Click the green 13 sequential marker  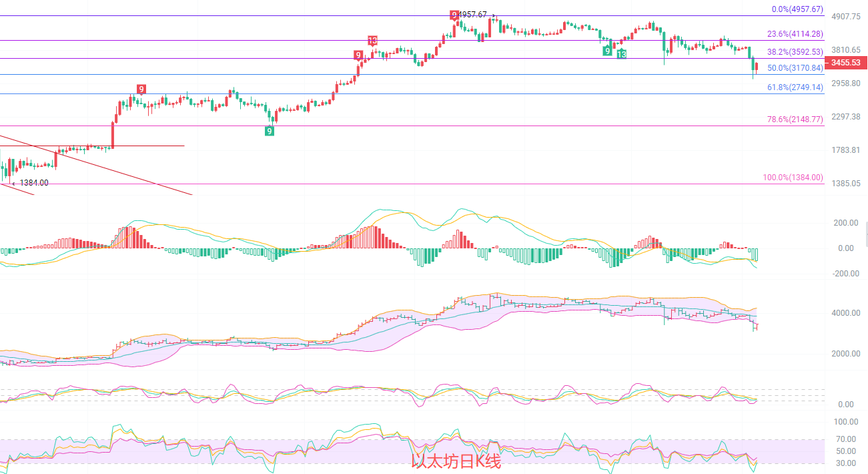621,54
